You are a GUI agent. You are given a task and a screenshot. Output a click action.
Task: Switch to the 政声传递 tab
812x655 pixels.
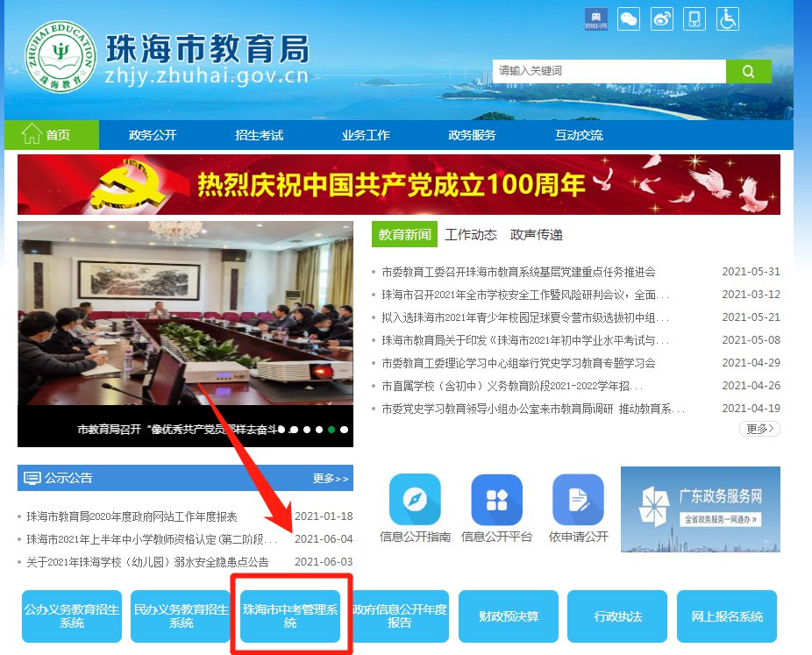click(536, 235)
